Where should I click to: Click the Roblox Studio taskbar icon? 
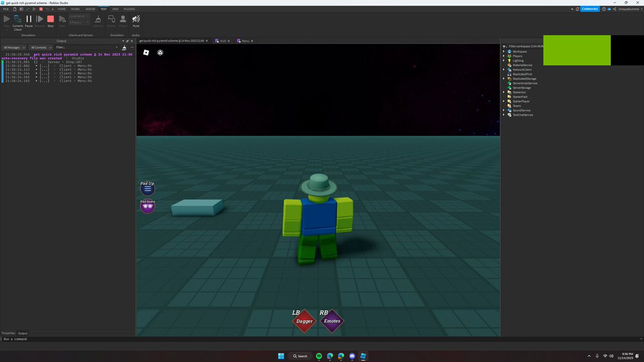[x=363, y=356]
